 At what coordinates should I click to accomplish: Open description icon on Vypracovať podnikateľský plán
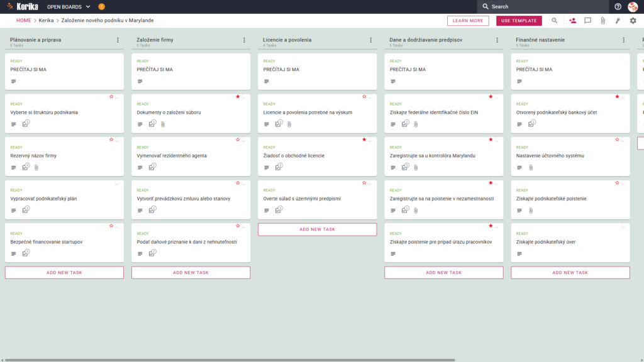[14, 211]
